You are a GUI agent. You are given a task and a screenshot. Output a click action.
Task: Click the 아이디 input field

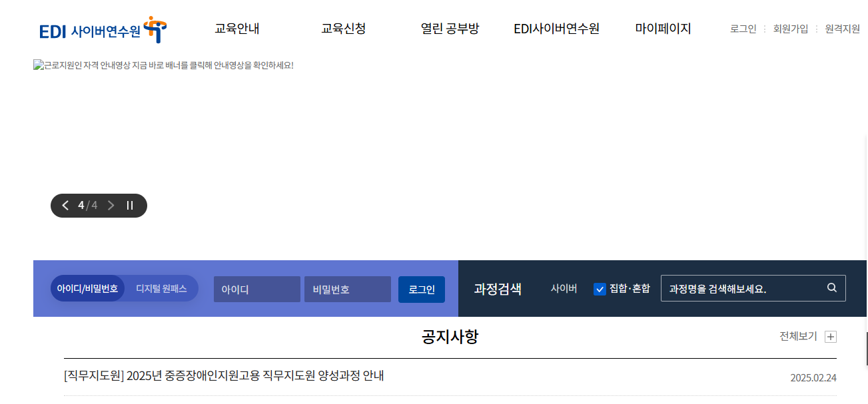pos(257,289)
